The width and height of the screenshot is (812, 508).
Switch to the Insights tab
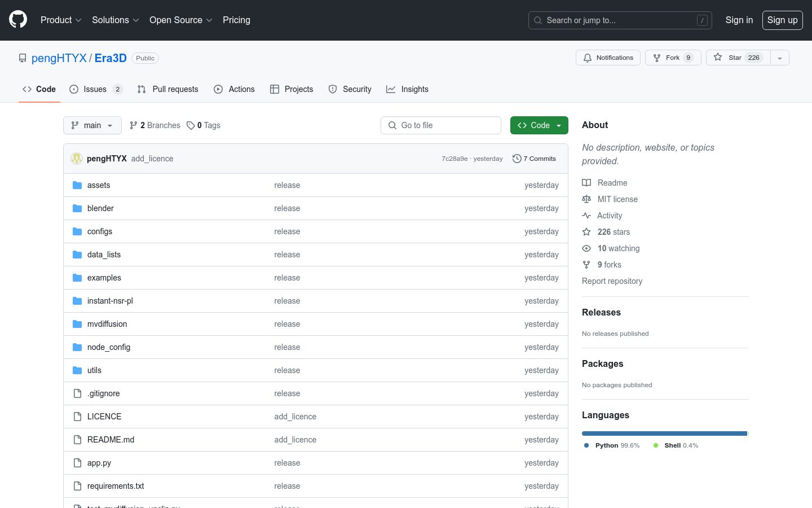[408, 89]
